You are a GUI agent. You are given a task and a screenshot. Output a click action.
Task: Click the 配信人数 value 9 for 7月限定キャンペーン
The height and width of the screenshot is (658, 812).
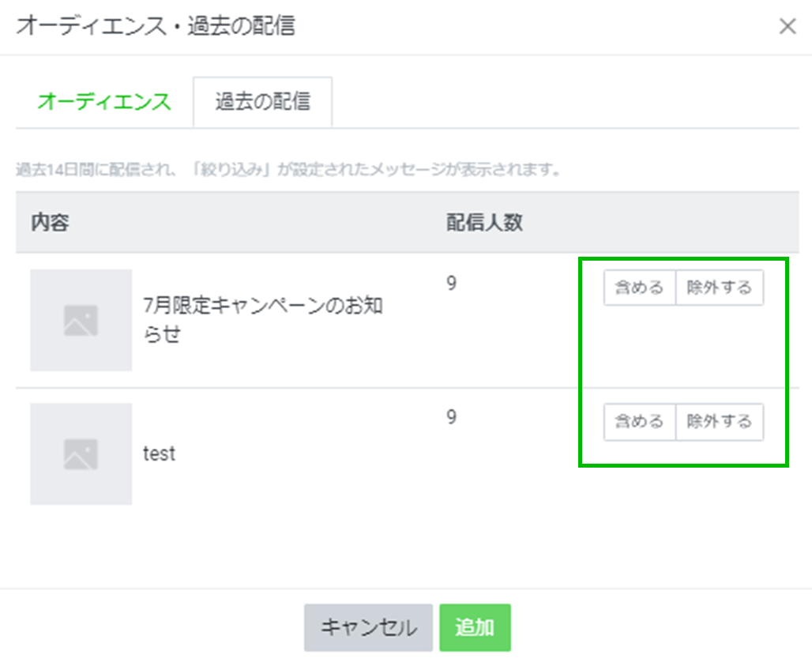[x=451, y=283]
